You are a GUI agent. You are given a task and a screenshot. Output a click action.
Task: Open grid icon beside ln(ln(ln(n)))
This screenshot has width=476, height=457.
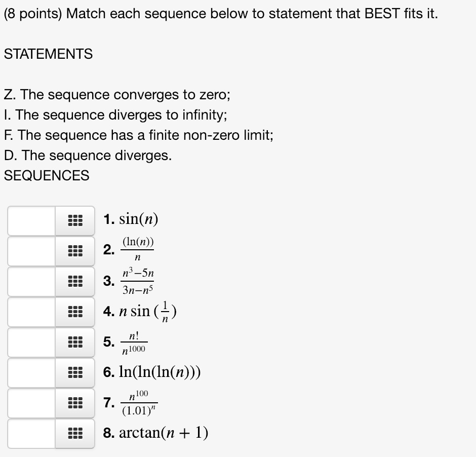point(74,373)
